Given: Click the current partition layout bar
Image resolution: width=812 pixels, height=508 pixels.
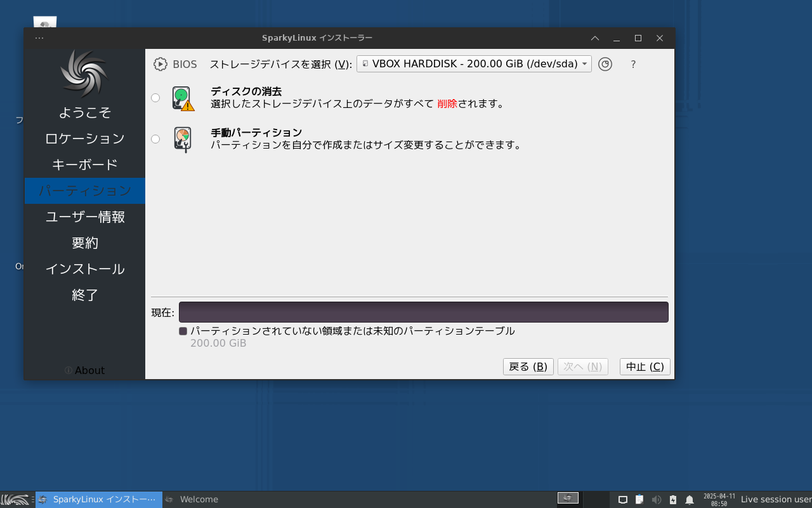Looking at the screenshot, I should (x=424, y=312).
